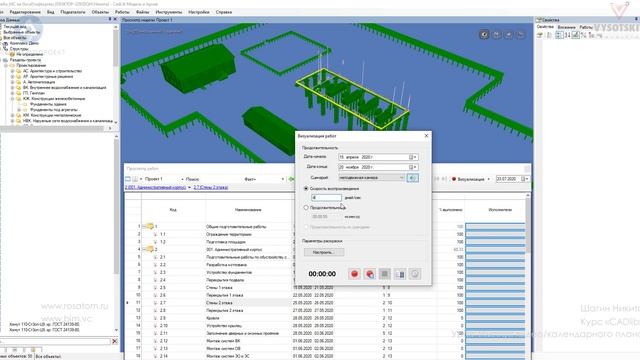The height and width of the screenshot is (360, 640).
Task: Click the save frame icon beside stop
Action: pos(400,274)
